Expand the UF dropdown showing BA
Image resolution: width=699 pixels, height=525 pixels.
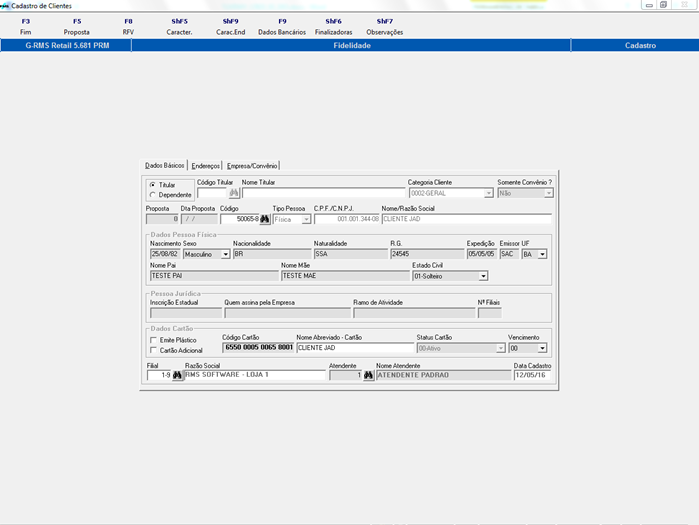pyautogui.click(x=542, y=254)
